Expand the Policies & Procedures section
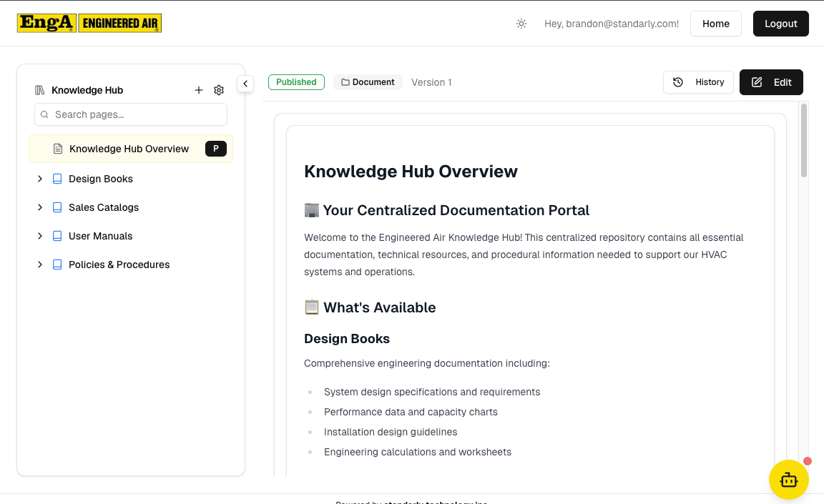The height and width of the screenshot is (504, 824). (x=40, y=265)
